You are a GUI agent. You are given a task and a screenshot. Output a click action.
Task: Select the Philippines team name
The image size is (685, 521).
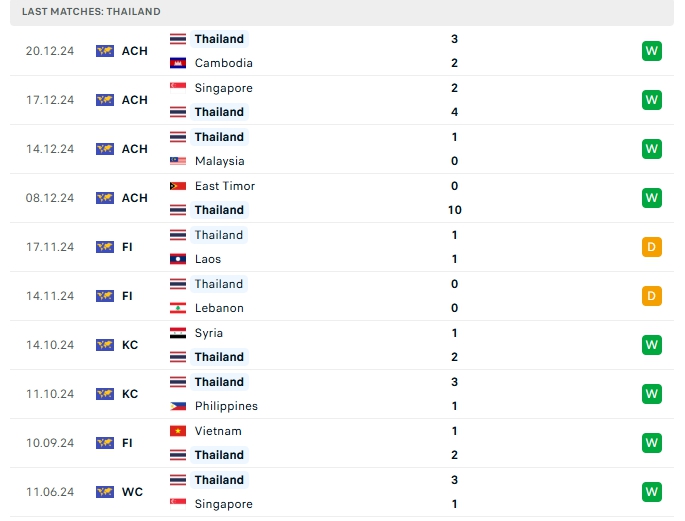(x=226, y=406)
